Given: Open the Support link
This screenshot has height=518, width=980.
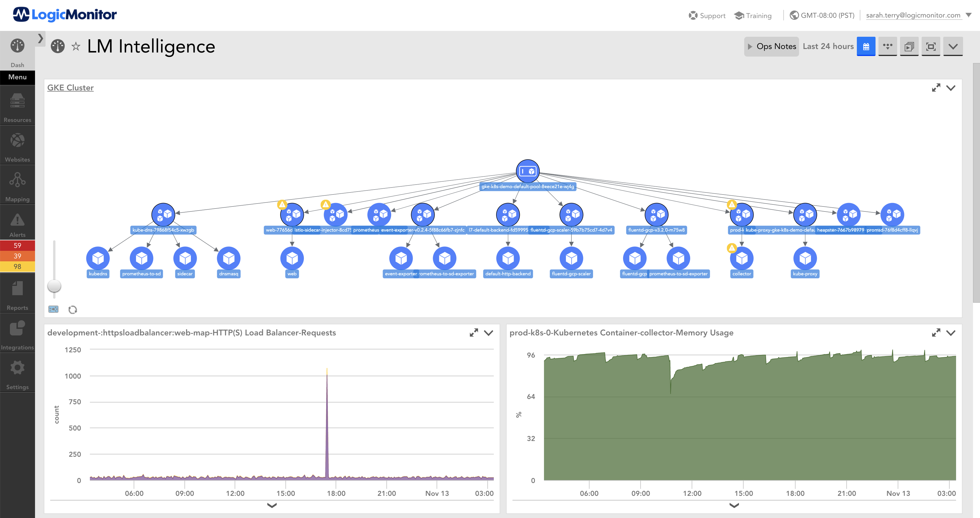Looking at the screenshot, I should [707, 15].
